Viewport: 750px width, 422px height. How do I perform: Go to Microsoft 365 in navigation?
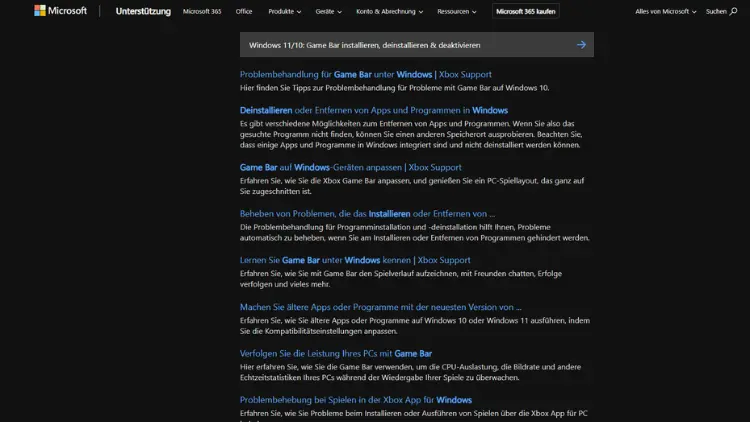tap(202, 11)
